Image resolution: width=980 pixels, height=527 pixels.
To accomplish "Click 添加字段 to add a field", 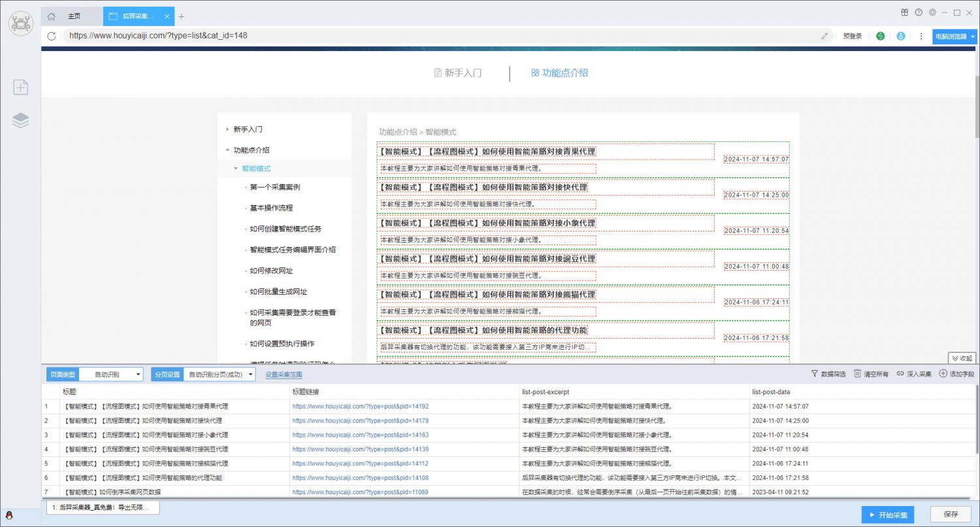I will pyautogui.click(x=956, y=374).
